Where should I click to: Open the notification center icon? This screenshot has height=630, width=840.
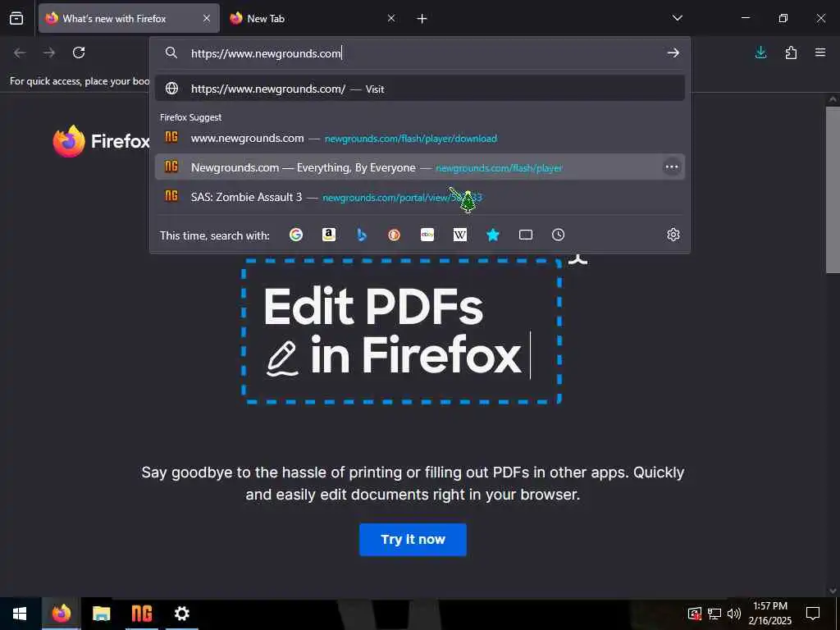click(813, 614)
